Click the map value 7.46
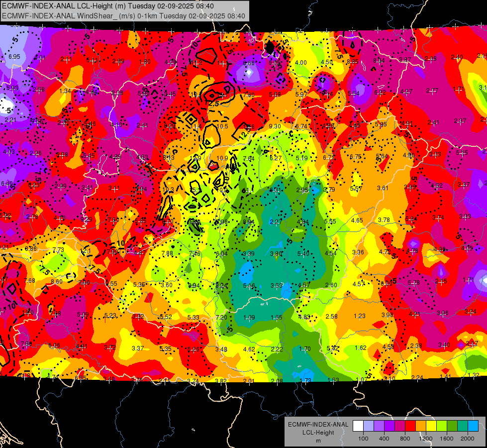Viewport: 487px width, 448px height. pos(195,254)
